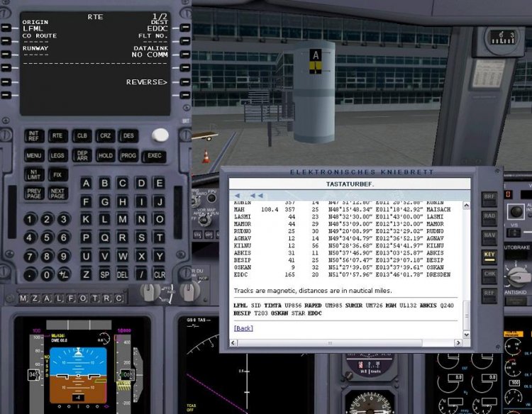The width and height of the screenshot is (532, 414).
Task: Tap the slash key on the keypad
Action: click(x=141, y=274)
